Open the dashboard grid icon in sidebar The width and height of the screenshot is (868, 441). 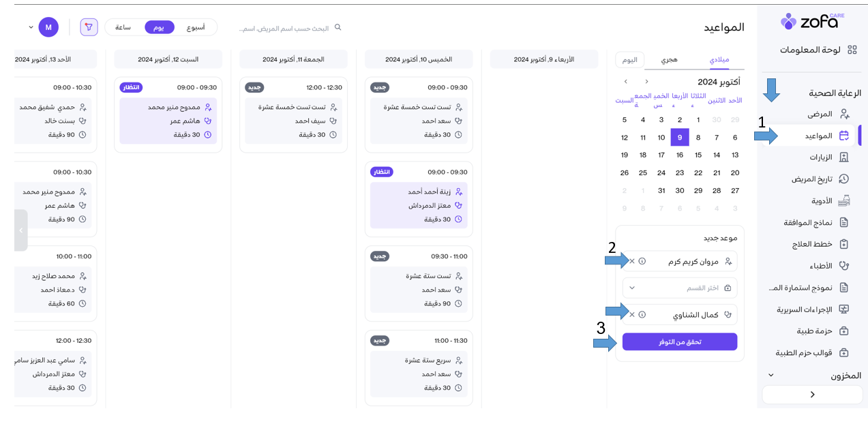coord(852,50)
